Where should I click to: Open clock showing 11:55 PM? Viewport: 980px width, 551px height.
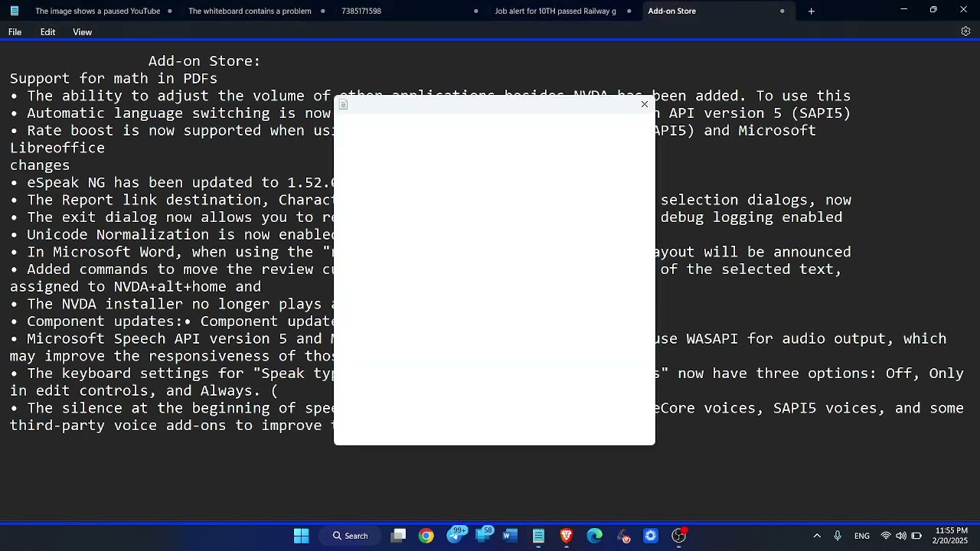(949, 536)
